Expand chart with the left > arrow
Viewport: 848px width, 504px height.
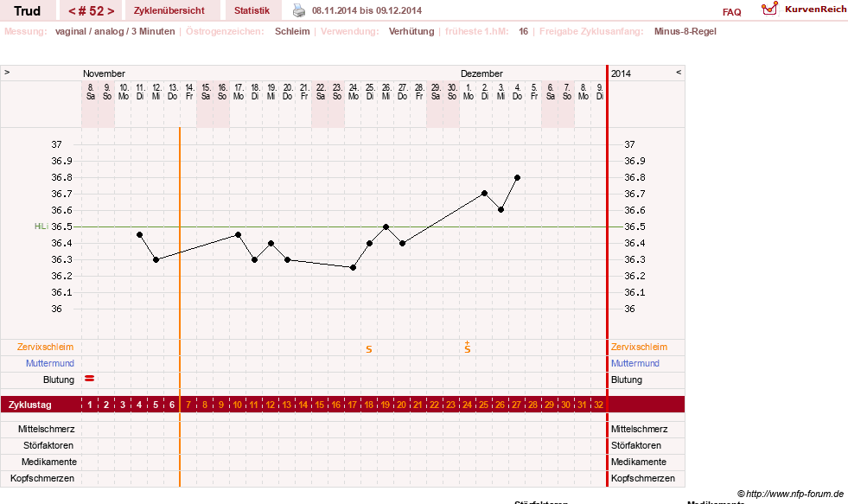[x=7, y=72]
